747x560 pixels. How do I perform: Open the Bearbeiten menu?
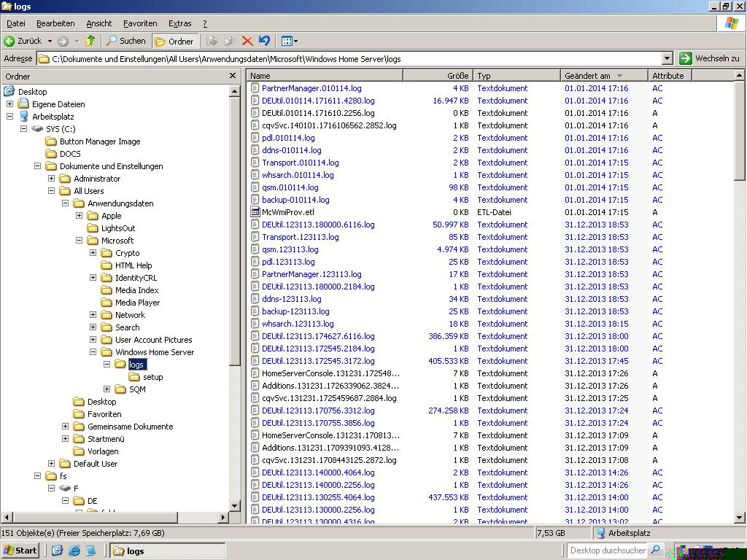click(55, 23)
